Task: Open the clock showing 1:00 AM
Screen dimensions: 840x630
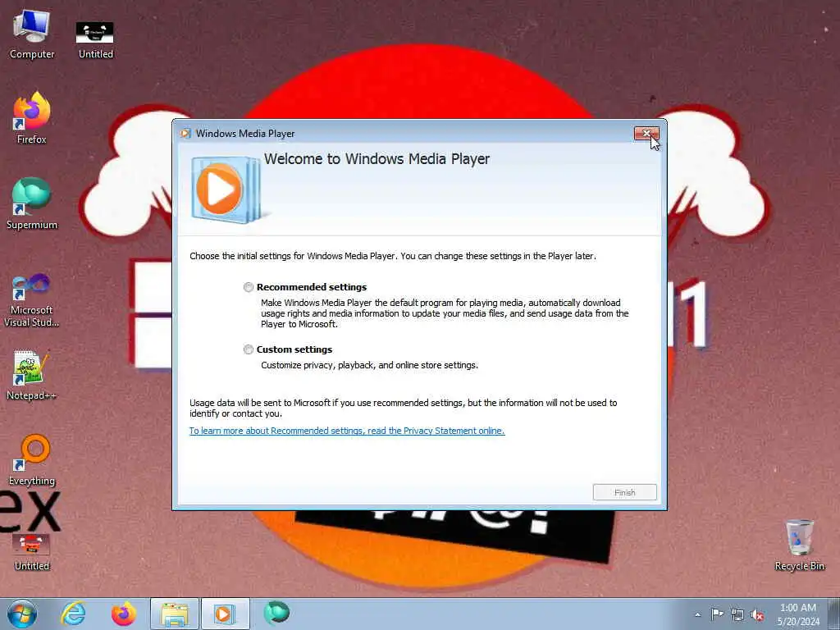Action: click(x=798, y=614)
